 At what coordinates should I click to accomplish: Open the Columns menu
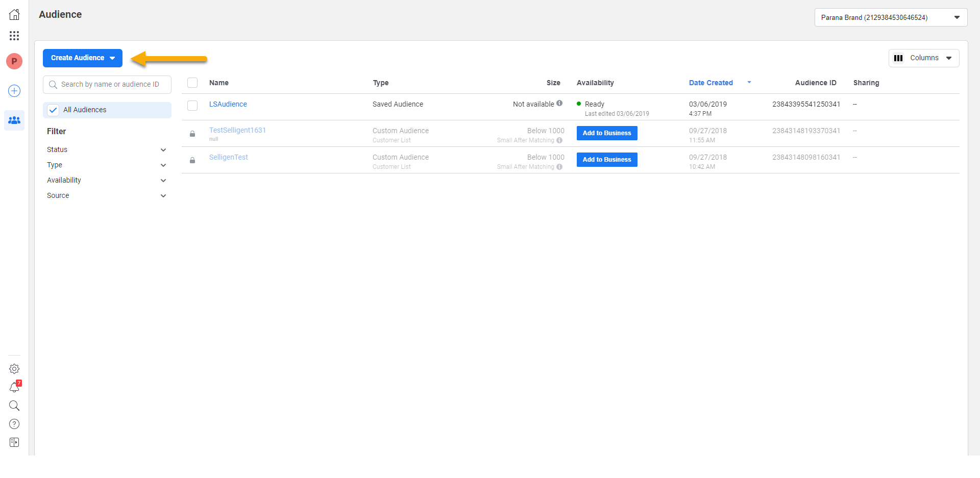coord(923,58)
